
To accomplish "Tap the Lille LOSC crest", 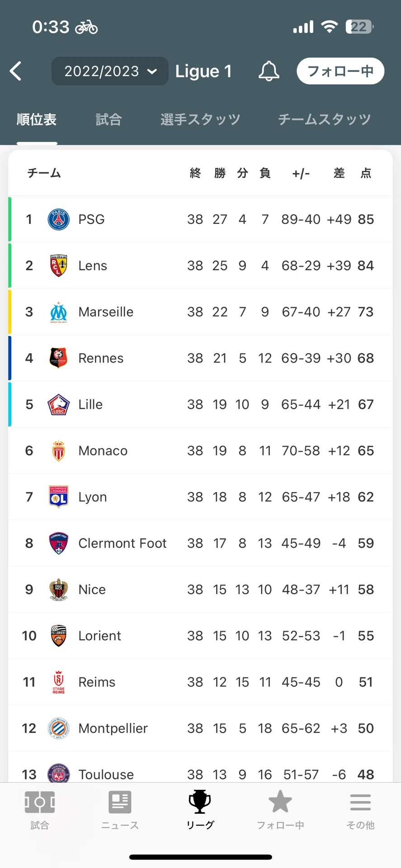I will (x=58, y=404).
